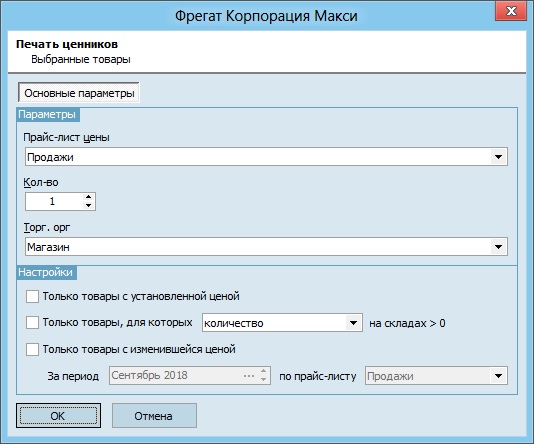The image size is (534, 444).
Task: Click the на складах > 0 text
Action: click(407, 323)
